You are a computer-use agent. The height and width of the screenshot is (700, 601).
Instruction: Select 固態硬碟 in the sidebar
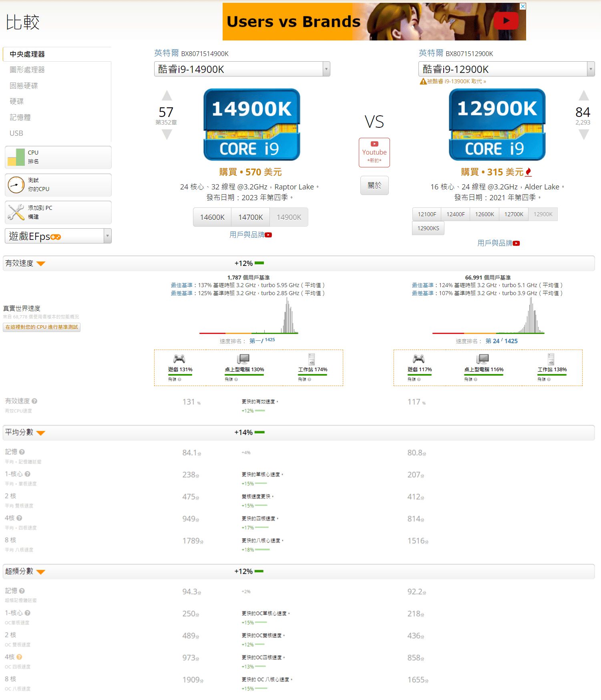pos(24,86)
